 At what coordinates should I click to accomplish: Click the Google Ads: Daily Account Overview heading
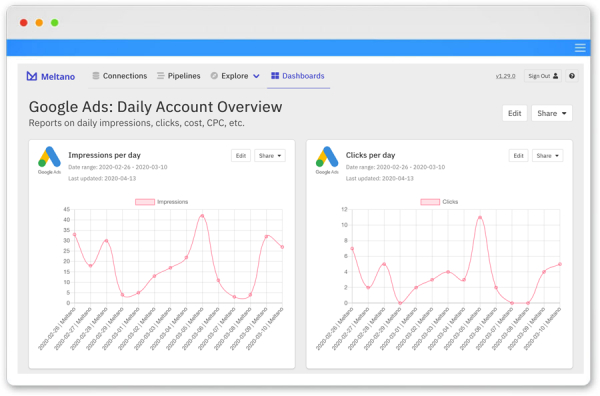[155, 107]
